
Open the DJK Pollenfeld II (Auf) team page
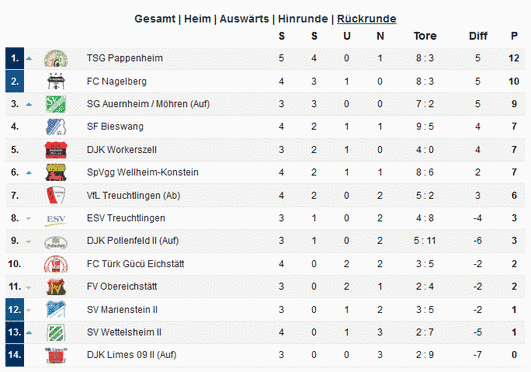(x=132, y=241)
